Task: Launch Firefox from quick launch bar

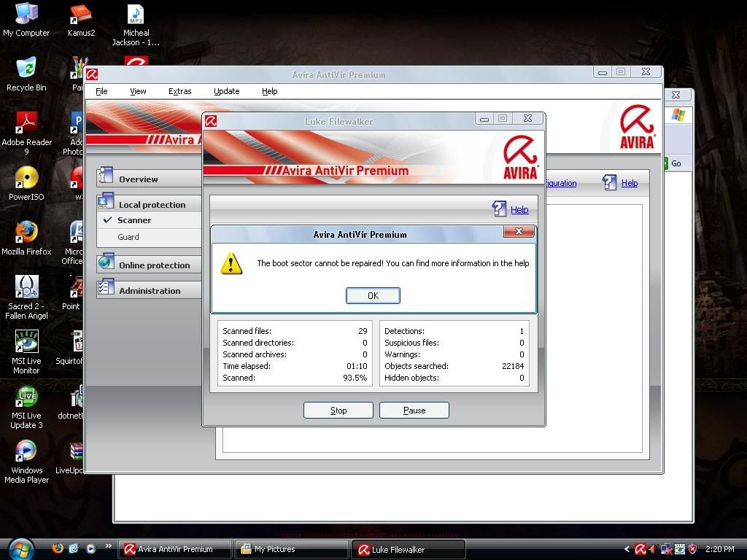Action: pos(57,548)
